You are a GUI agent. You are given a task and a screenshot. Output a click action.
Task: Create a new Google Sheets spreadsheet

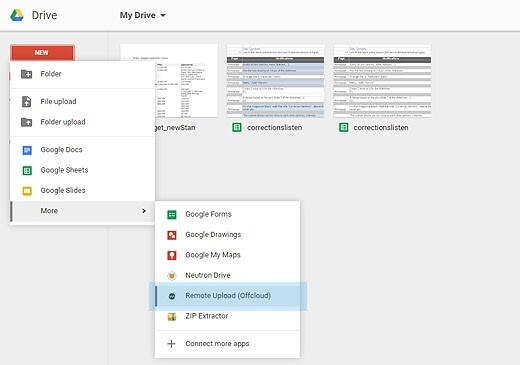tap(83, 170)
